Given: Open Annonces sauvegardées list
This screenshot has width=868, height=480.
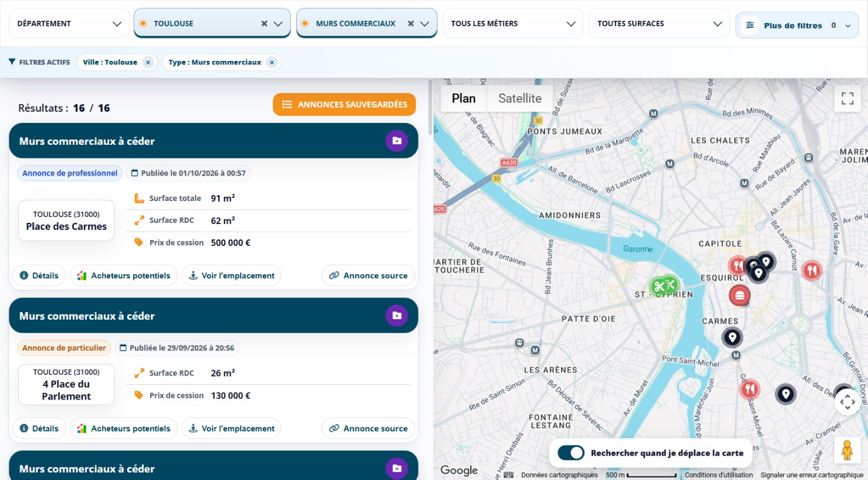Looking at the screenshot, I should [x=344, y=105].
